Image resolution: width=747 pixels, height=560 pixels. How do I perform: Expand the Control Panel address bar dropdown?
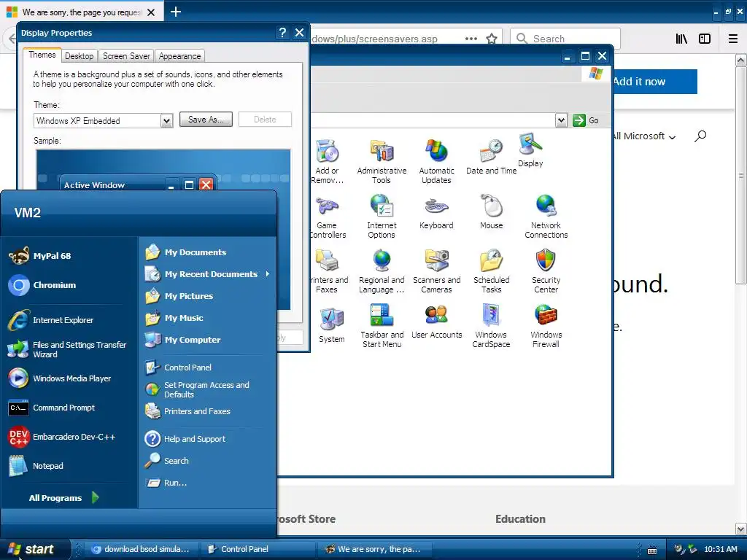(561, 120)
